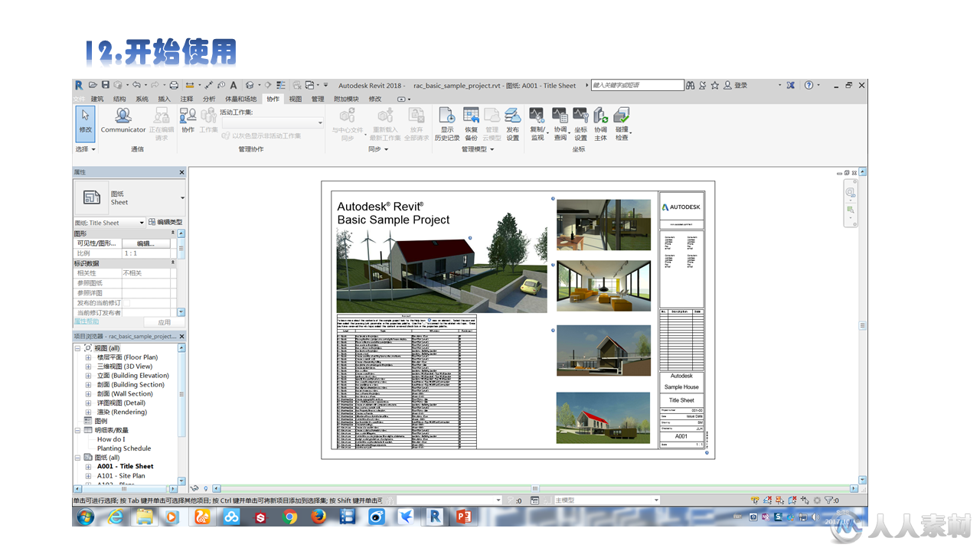Click 协调主体 (Reconcile Hosting) icon
Viewport: 980px width, 551px height.
[x=601, y=124]
